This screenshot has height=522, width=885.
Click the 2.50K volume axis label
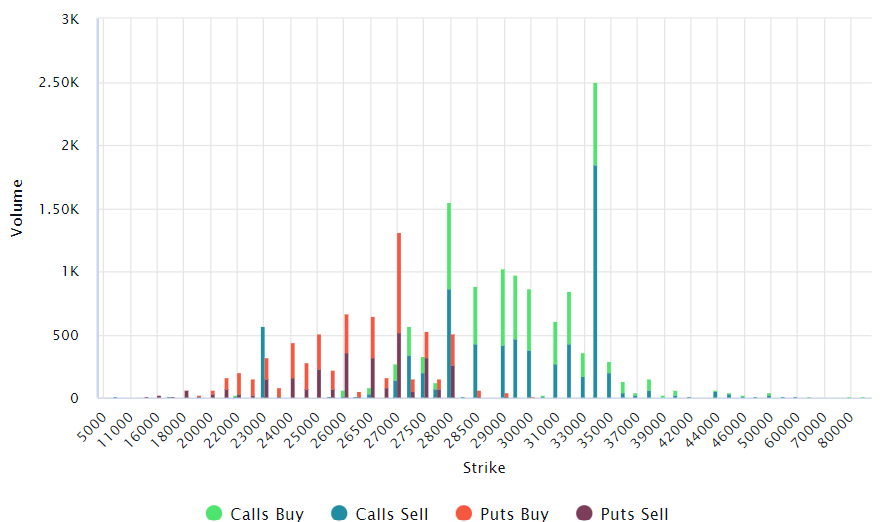click(x=59, y=83)
